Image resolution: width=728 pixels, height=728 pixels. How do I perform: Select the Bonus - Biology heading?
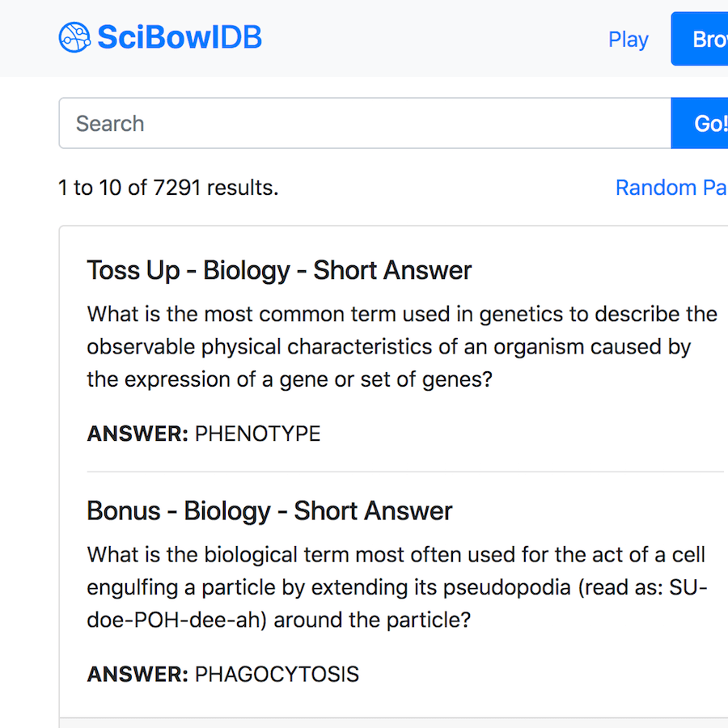coord(269,511)
